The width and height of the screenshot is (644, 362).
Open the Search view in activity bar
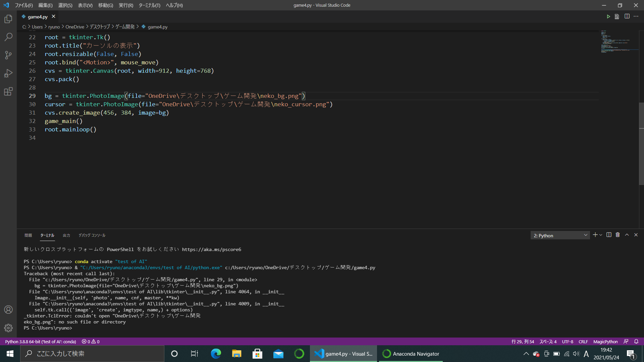pyautogui.click(x=8, y=37)
